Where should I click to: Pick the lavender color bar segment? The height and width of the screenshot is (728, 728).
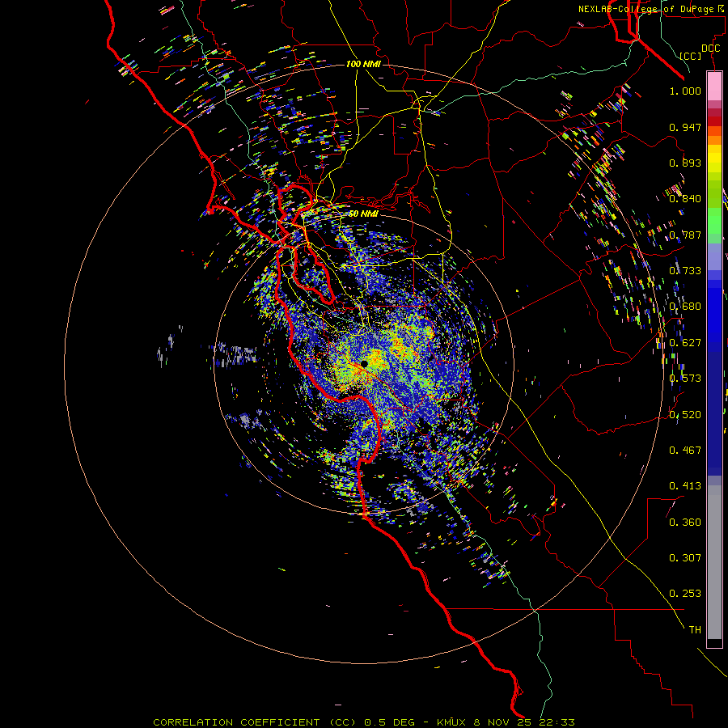[x=714, y=256]
